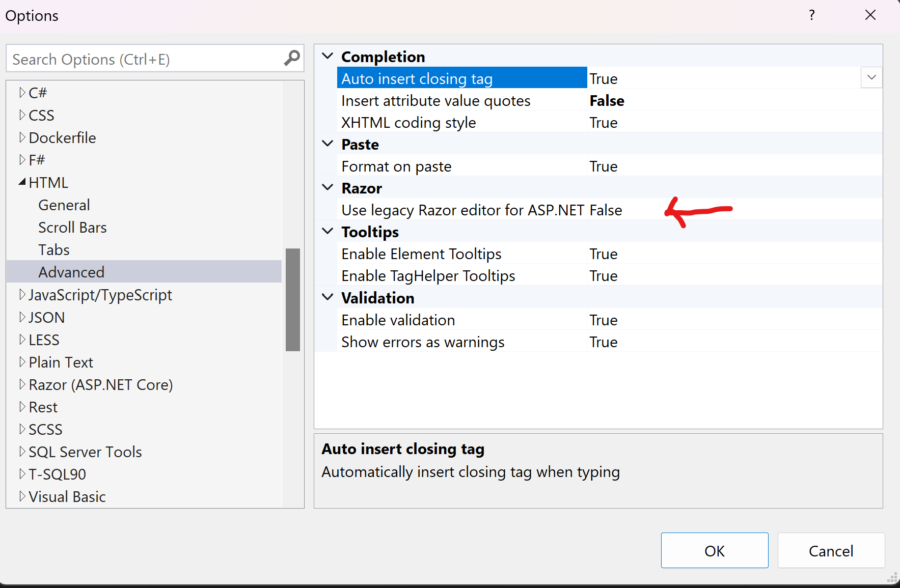Click inside the Search Options field
Viewport: 900px width, 588px height.
(143, 58)
